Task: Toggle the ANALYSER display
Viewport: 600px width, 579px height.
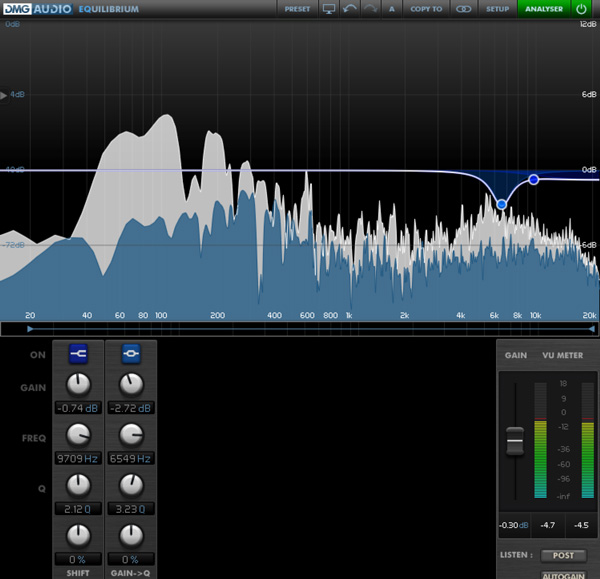Action: click(x=543, y=9)
